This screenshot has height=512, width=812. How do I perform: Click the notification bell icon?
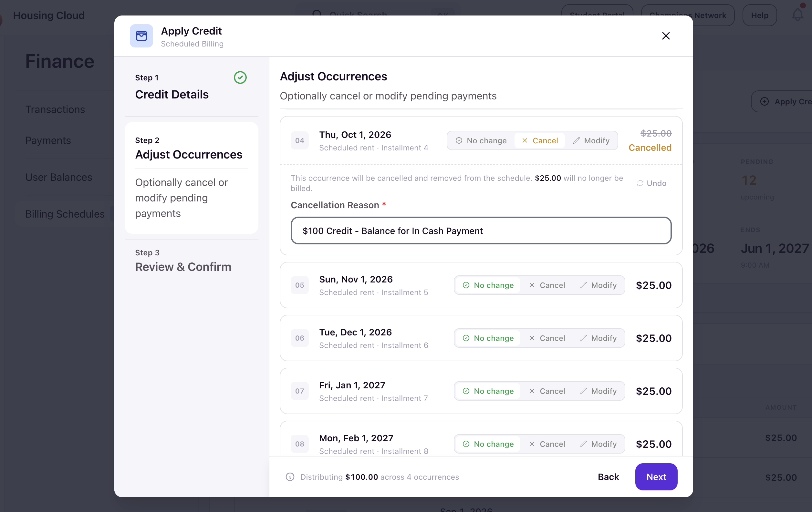click(797, 15)
